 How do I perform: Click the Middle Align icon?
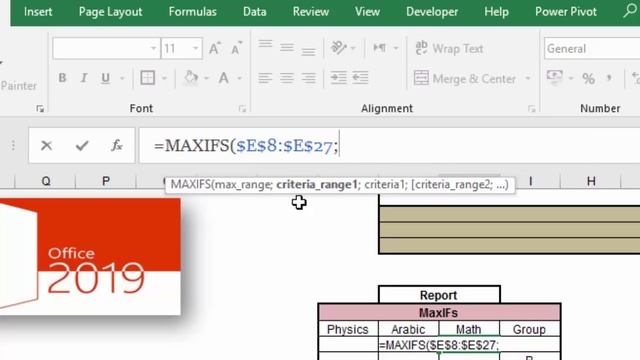(287, 48)
